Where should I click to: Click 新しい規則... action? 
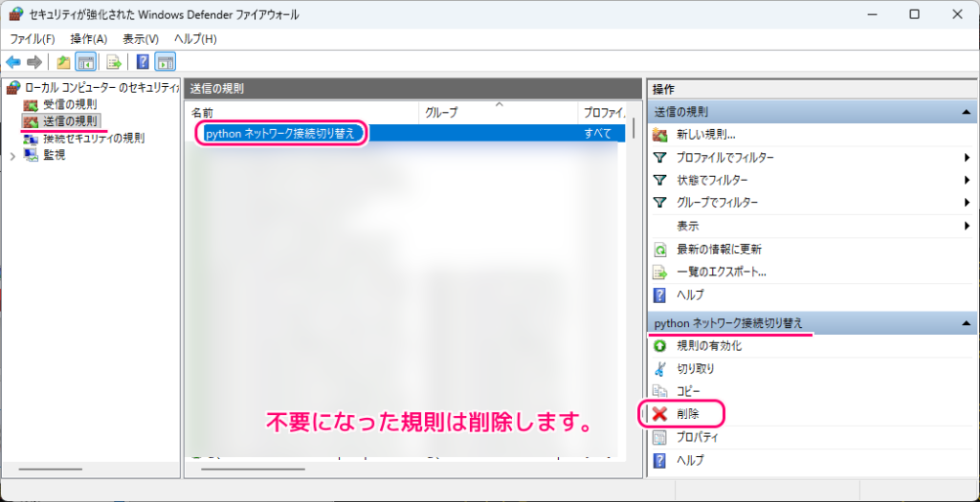(705, 134)
